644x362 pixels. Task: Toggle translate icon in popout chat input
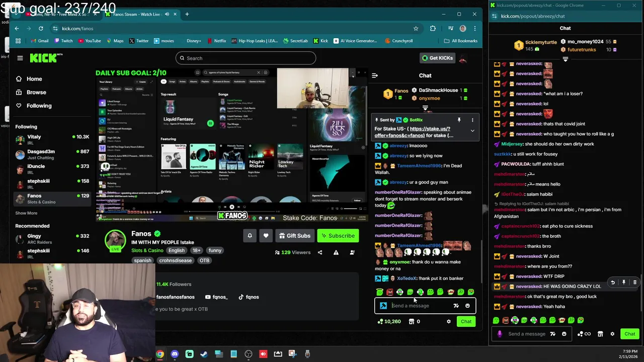tap(552, 334)
